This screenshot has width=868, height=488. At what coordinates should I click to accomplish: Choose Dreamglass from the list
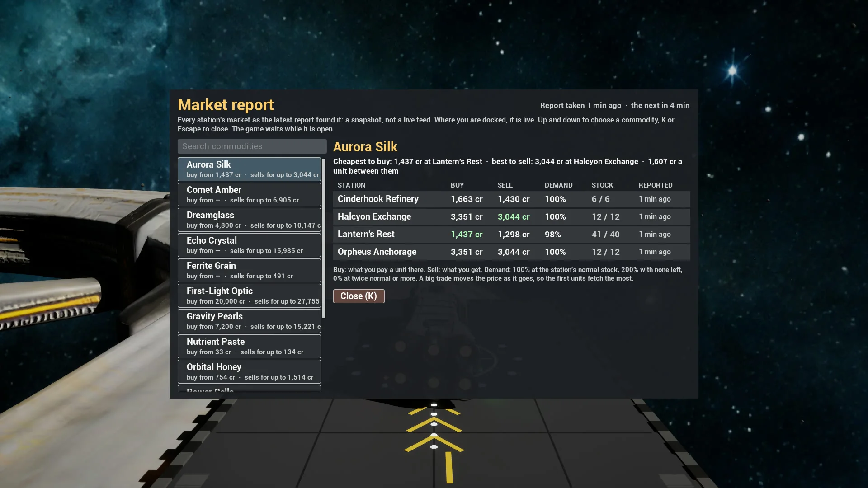tap(249, 220)
